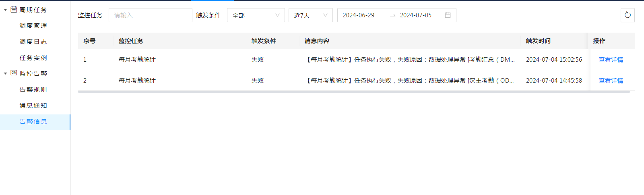Click the refresh icon button

tap(627, 15)
